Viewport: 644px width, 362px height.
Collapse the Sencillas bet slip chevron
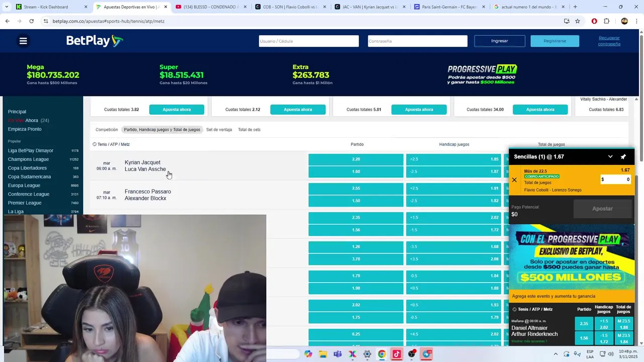coord(610,157)
